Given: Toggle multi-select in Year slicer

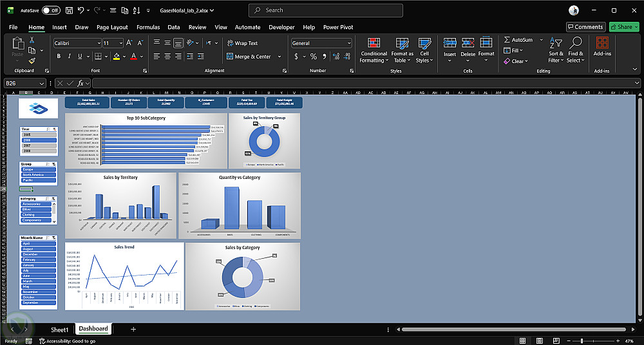Looking at the screenshot, I should coord(48,129).
